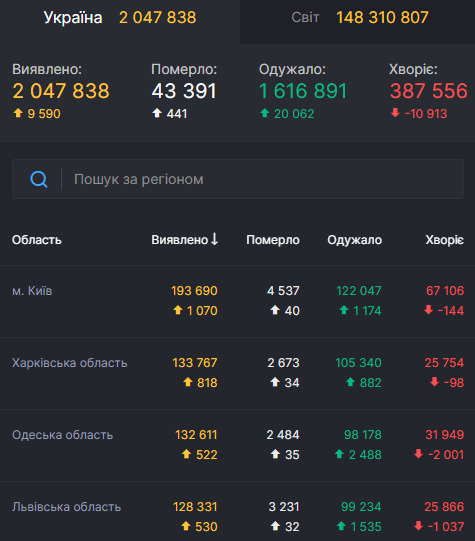Click the blue search magnifier icon
This screenshot has width=475, height=541.
(x=39, y=179)
